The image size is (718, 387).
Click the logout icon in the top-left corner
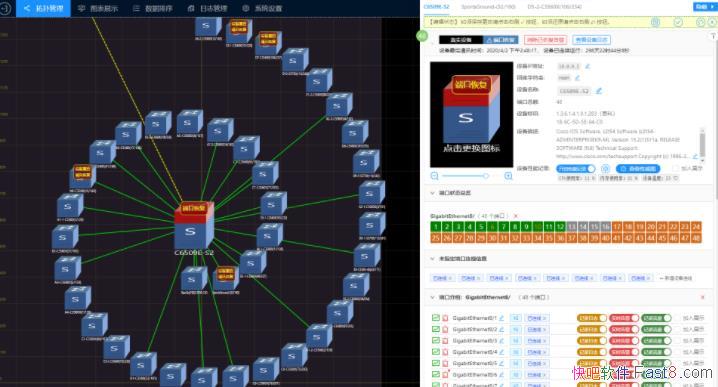coord(5,8)
